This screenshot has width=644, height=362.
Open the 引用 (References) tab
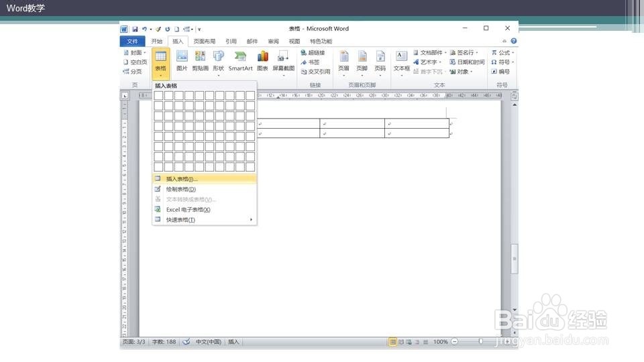point(231,41)
